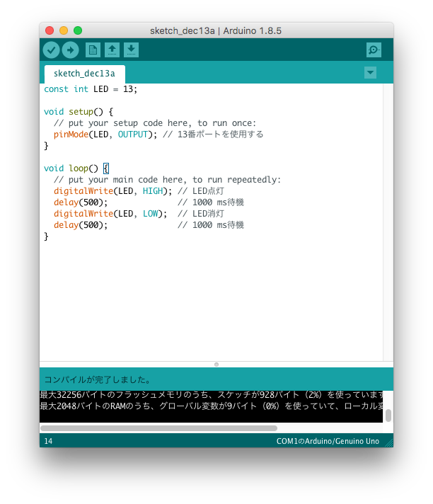Click the 'put your setup code here' comment
Screen dimensions: 433x504
155,123
